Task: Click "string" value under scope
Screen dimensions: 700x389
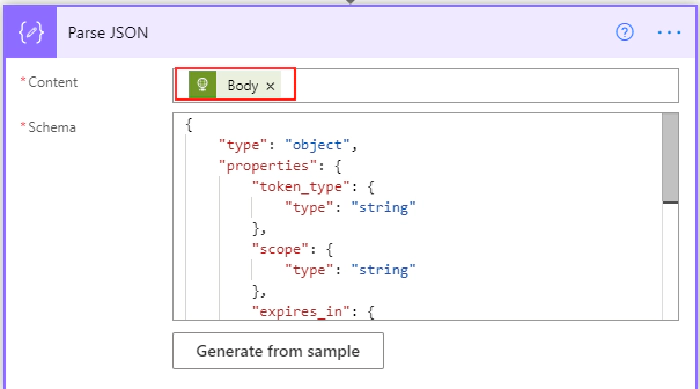Action: 383,270
